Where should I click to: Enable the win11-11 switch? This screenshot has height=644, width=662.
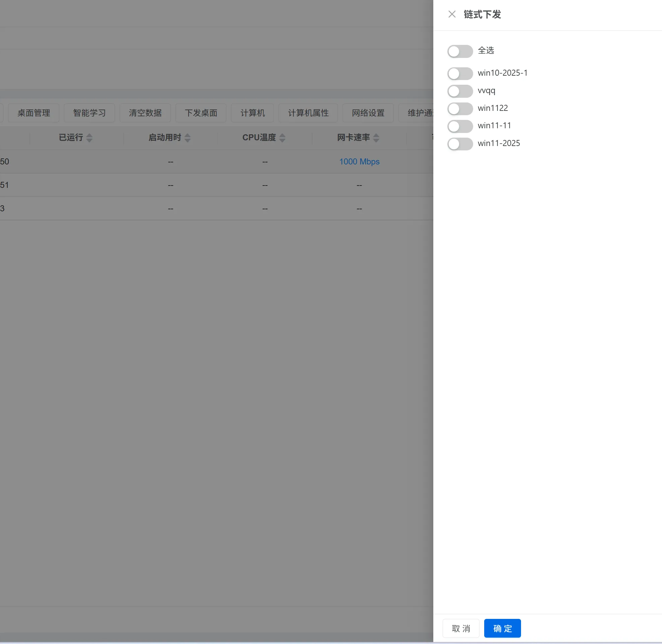[x=460, y=126]
